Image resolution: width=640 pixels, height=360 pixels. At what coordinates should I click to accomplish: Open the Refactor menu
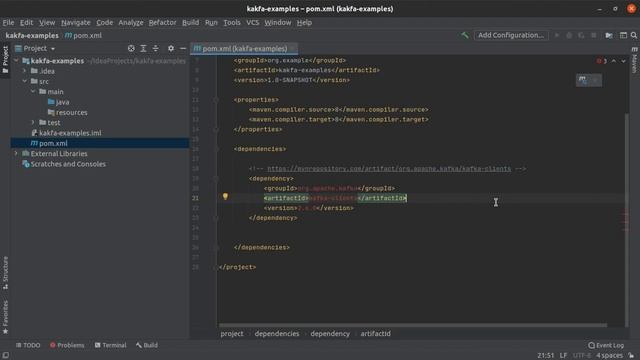click(x=162, y=22)
